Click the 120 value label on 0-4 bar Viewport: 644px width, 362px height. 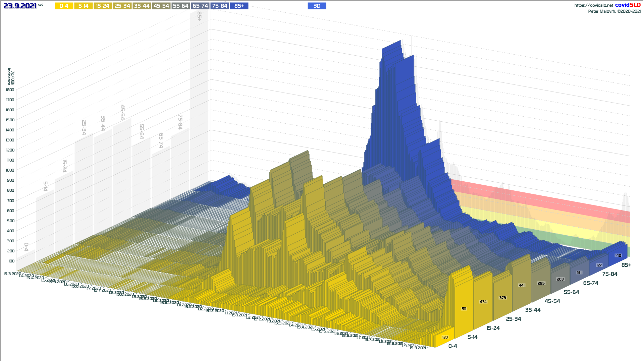click(445, 337)
